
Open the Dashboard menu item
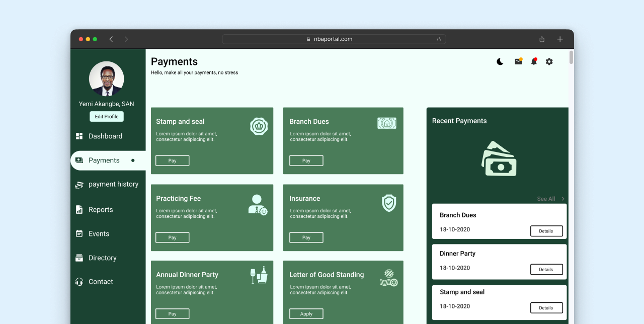pyautogui.click(x=105, y=136)
